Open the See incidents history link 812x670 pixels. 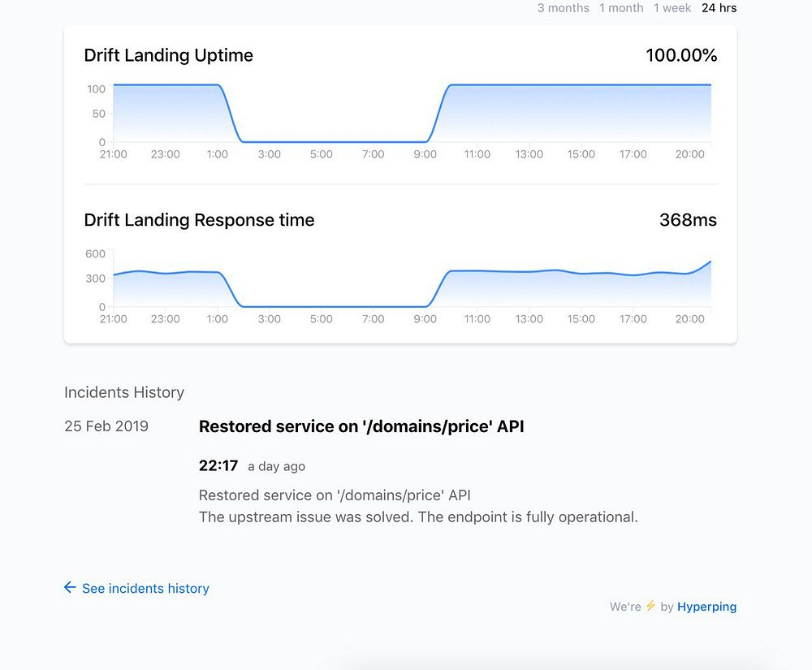coord(145,588)
